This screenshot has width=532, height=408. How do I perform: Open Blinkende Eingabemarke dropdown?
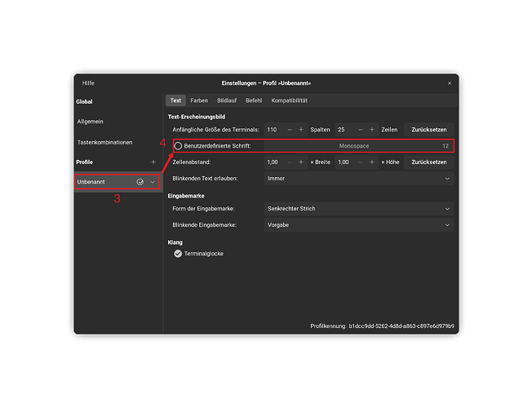tap(359, 225)
